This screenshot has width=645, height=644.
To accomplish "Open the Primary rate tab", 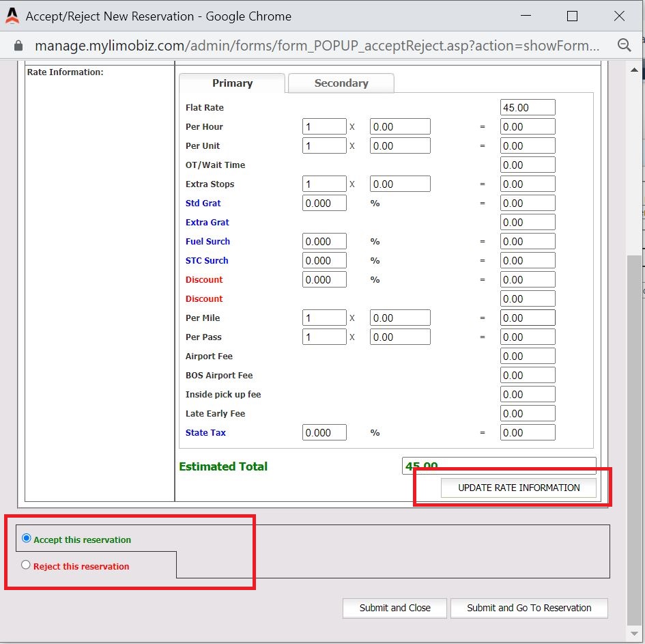I will click(x=232, y=83).
